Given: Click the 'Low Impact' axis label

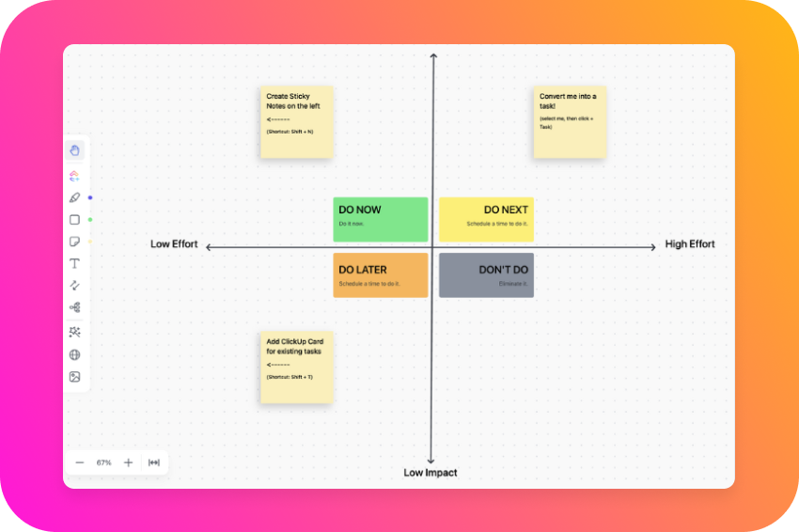Looking at the screenshot, I should pos(431,473).
